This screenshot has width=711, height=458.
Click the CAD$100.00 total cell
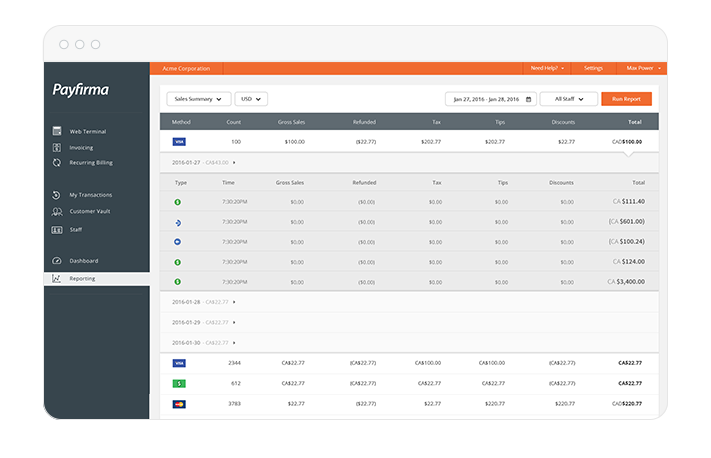[627, 142]
